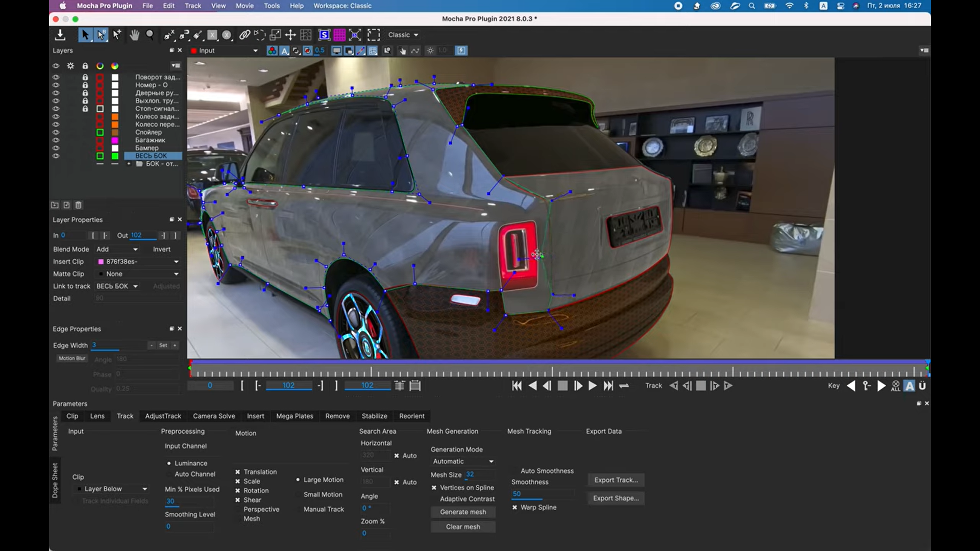Select the Create Circle X-Spline tool
The height and width of the screenshot is (551, 980).
[227, 35]
